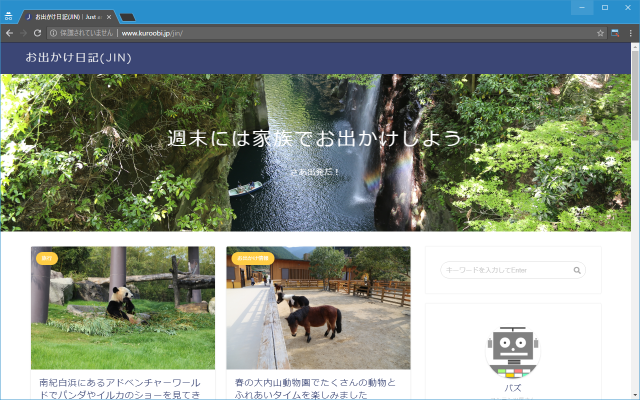This screenshot has height=400, width=640.
Task: Open the panda article thumbnail
Action: pyautogui.click(x=123, y=308)
